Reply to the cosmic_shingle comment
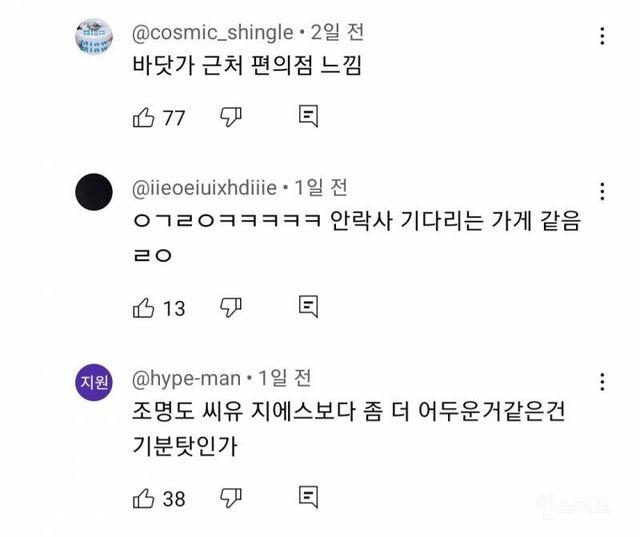 (x=309, y=118)
